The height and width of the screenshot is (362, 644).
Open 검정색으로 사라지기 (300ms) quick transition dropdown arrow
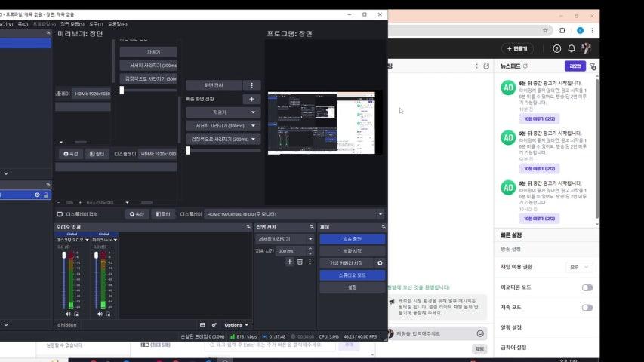coord(253,139)
